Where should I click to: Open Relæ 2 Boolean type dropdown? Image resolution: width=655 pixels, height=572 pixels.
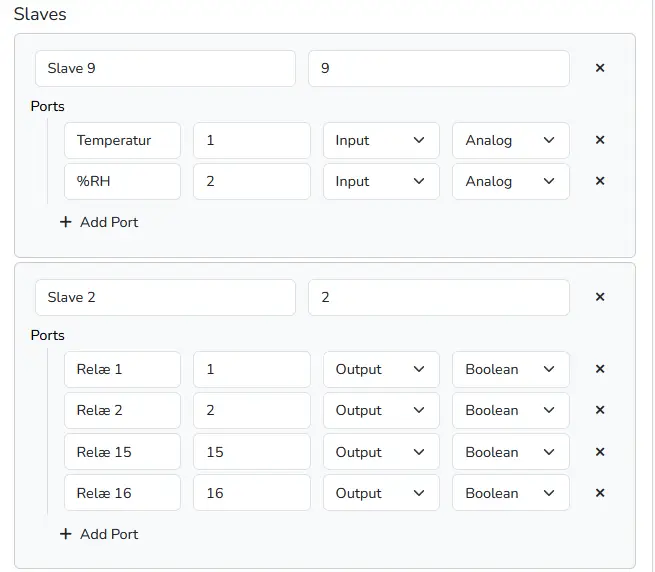point(510,410)
